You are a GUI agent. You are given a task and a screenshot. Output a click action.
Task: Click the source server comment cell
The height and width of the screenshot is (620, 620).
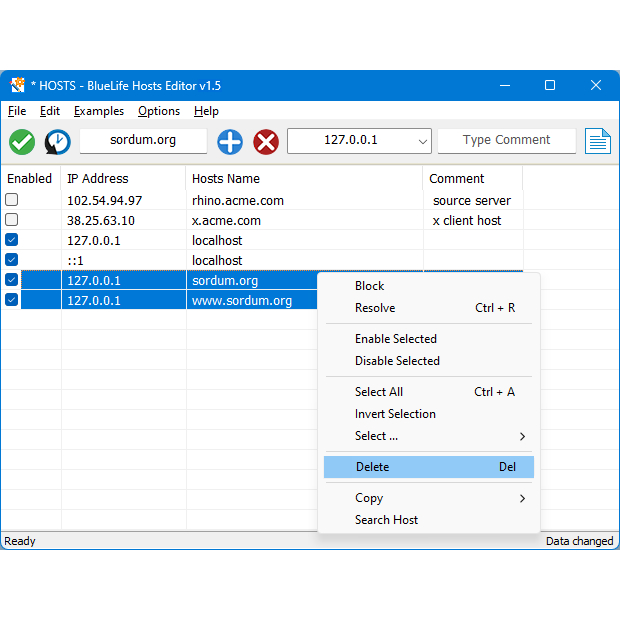[473, 200]
